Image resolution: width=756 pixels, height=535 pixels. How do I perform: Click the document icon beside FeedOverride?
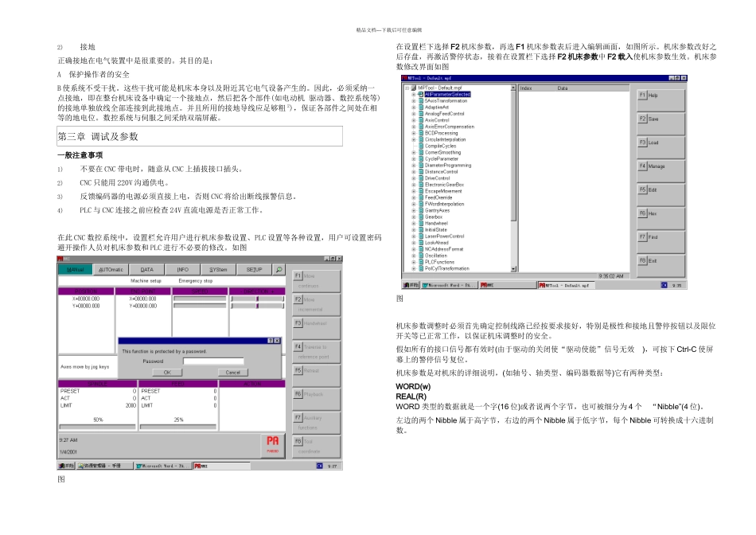click(x=421, y=197)
